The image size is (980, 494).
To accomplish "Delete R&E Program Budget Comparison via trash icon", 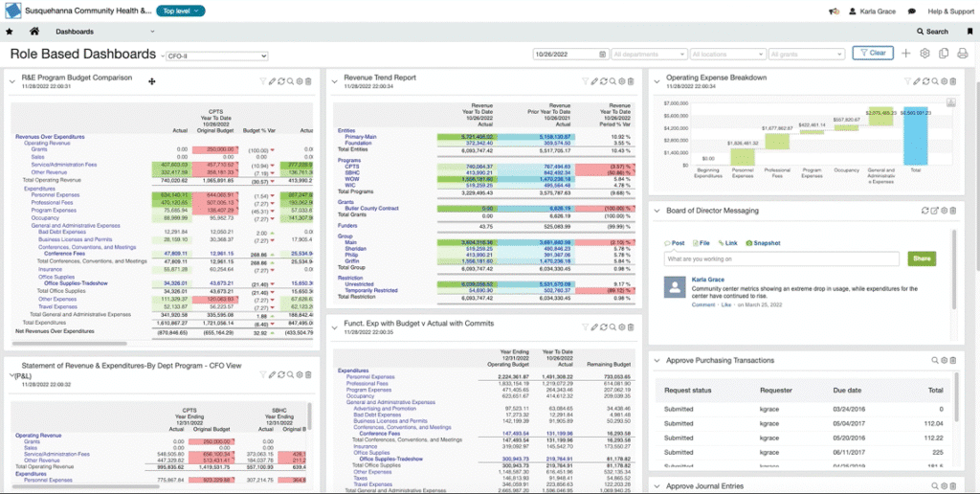I will 308,81.
